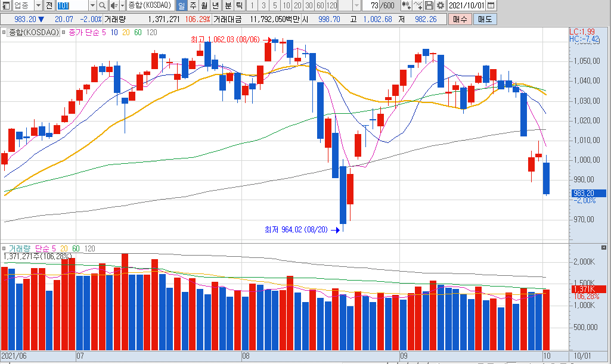Click the 최저 964.02 (08/20) low label

pyautogui.click(x=296, y=230)
